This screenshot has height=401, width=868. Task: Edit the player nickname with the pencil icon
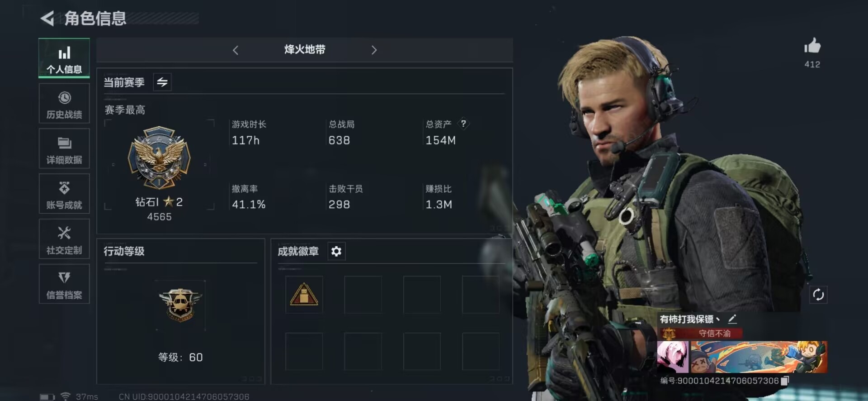(732, 319)
